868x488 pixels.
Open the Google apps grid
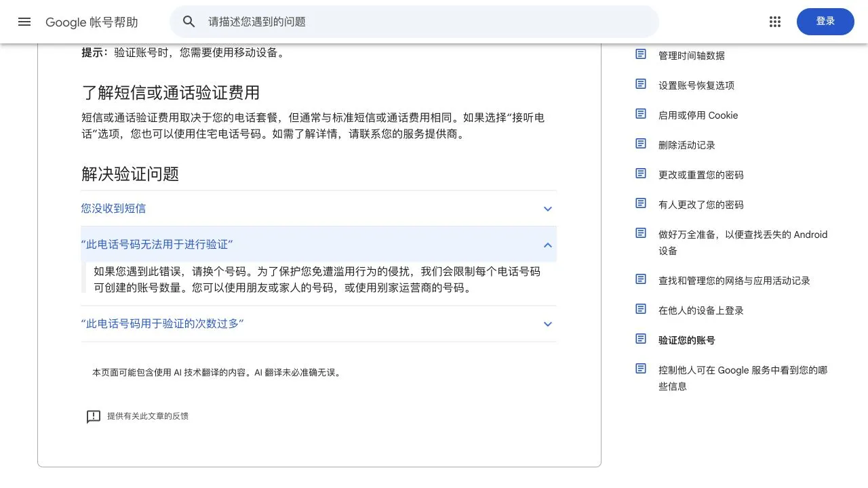click(775, 22)
